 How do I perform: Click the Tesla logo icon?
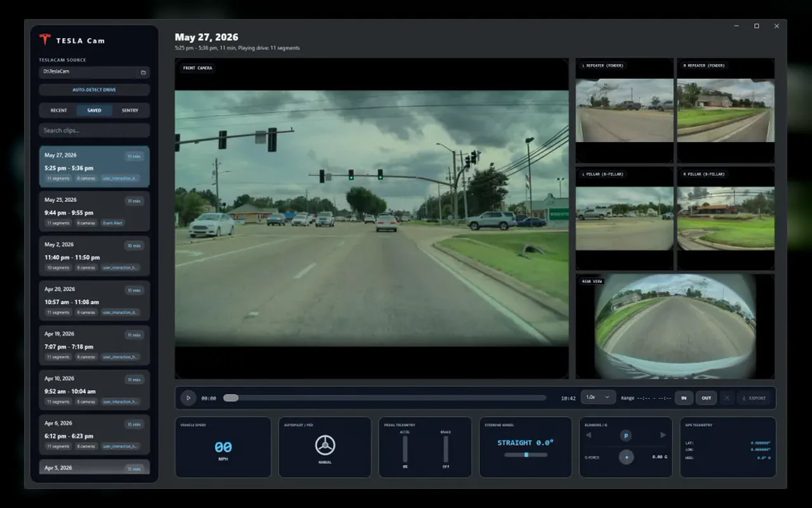click(44, 39)
